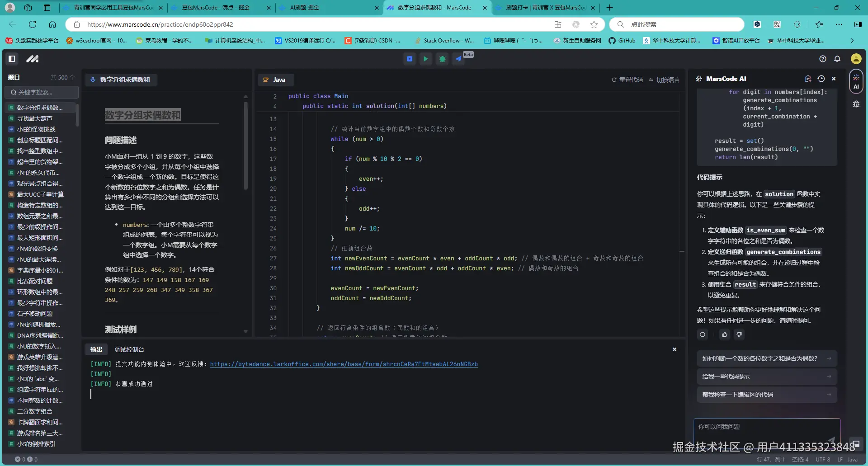The image size is (868, 466).
Task: Toggle the left sidebar panel icon
Action: (12, 59)
